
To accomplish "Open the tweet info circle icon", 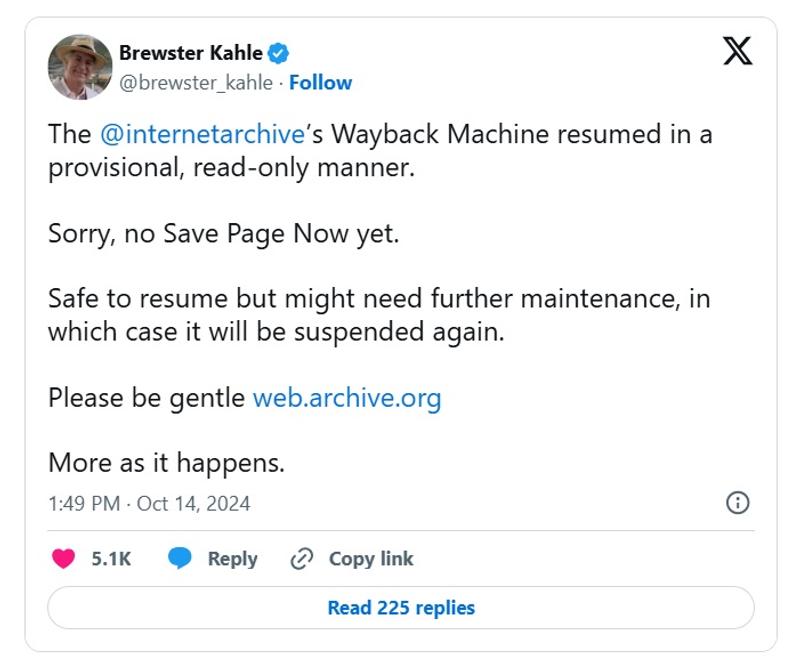I will pos(737,502).
